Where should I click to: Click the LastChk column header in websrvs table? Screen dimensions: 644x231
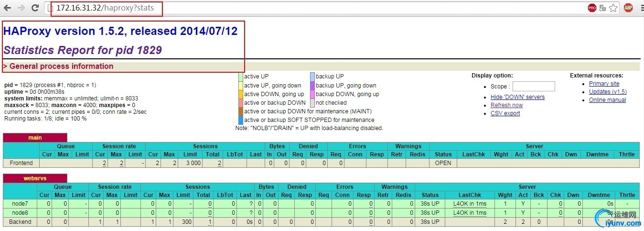point(470,195)
